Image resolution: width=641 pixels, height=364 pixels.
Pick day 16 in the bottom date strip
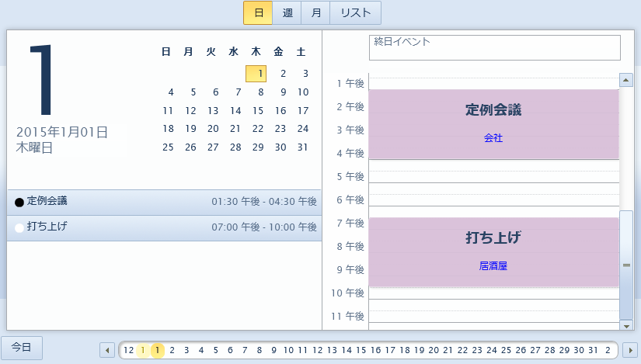click(376, 350)
